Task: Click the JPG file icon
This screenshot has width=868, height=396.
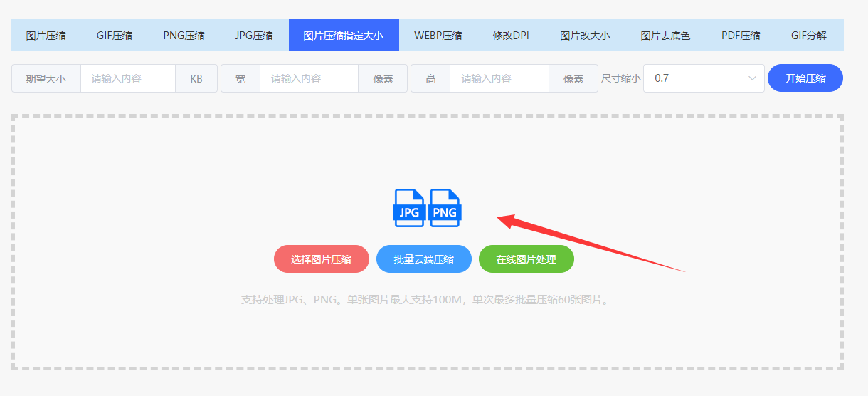Action: point(409,208)
